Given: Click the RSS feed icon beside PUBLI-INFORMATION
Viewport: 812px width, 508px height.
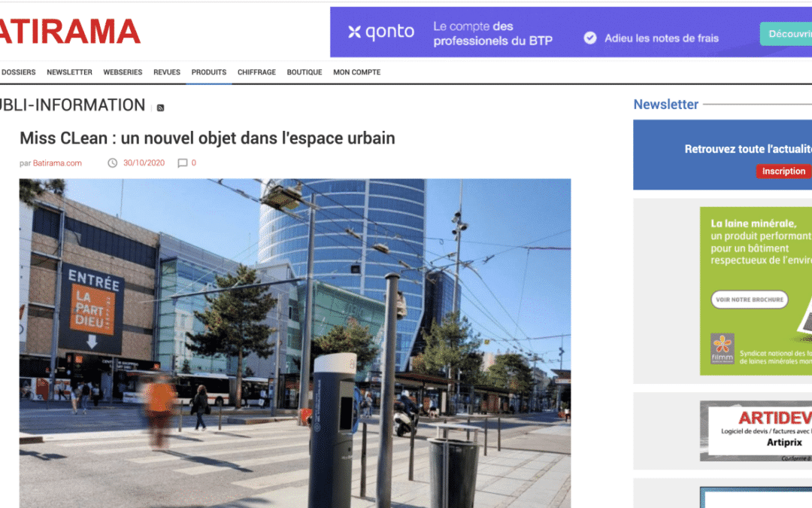Looking at the screenshot, I should coord(160,108).
